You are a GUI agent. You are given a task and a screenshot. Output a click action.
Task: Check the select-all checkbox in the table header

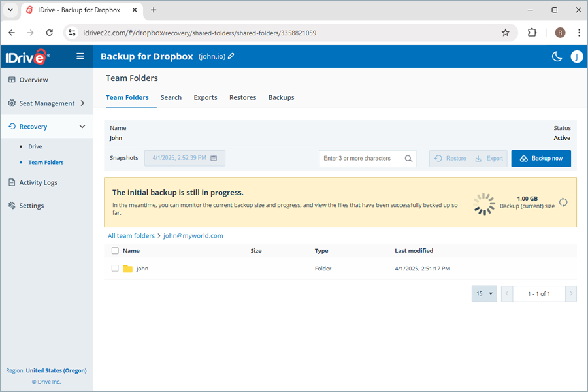click(115, 250)
